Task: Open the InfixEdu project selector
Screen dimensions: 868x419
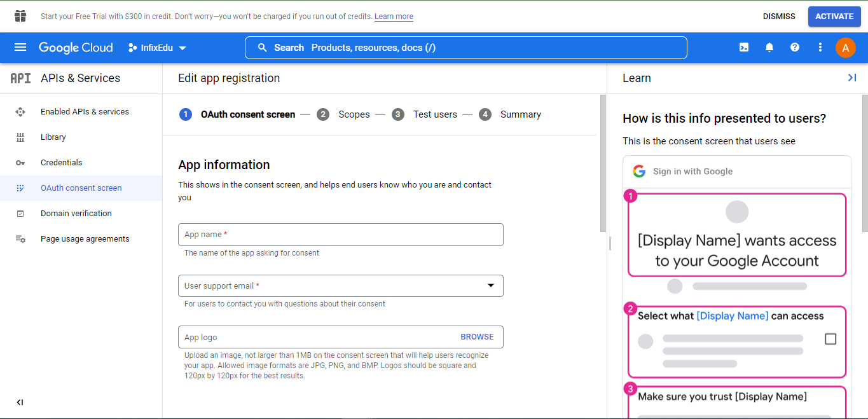Action: 157,48
